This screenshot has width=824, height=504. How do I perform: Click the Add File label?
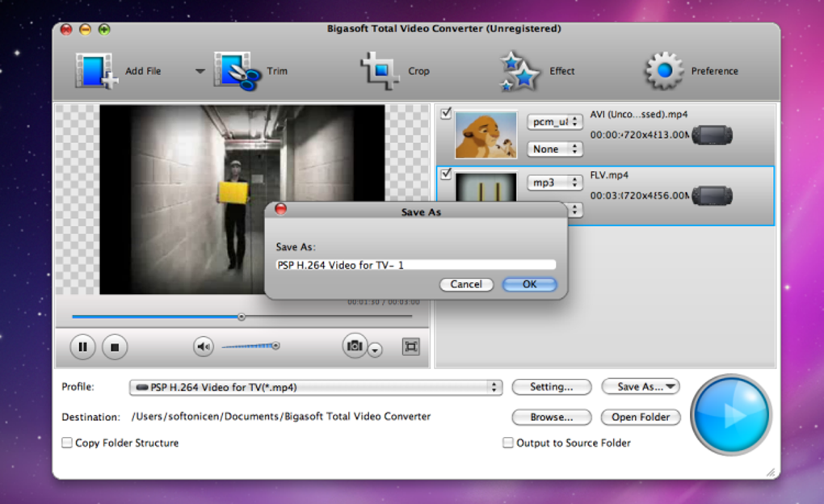tap(143, 71)
